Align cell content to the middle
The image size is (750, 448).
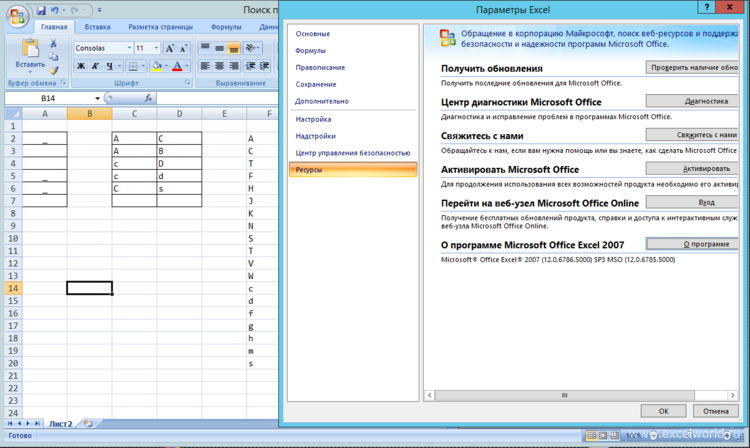coord(219,48)
